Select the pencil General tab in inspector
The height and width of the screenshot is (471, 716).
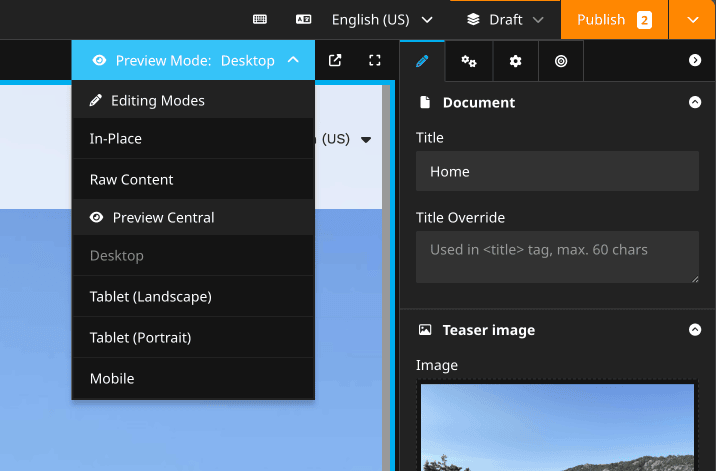[x=422, y=61]
